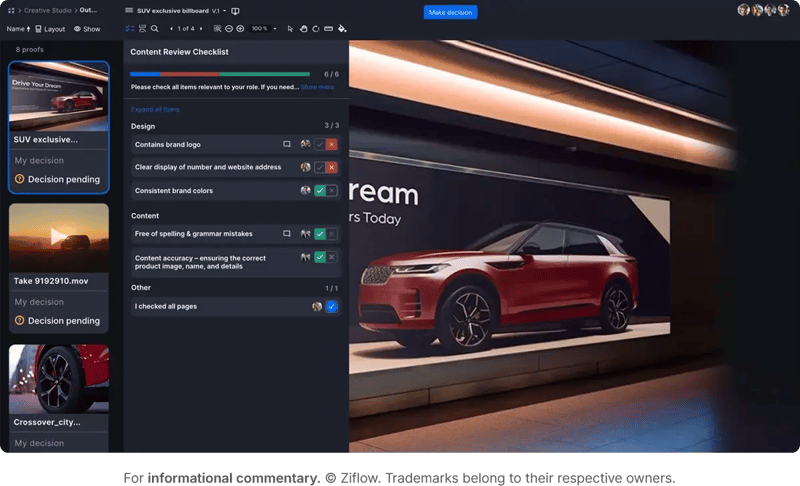800x486 pixels.
Task: Open the version V.1 dropdown arrow
Action: click(224, 11)
